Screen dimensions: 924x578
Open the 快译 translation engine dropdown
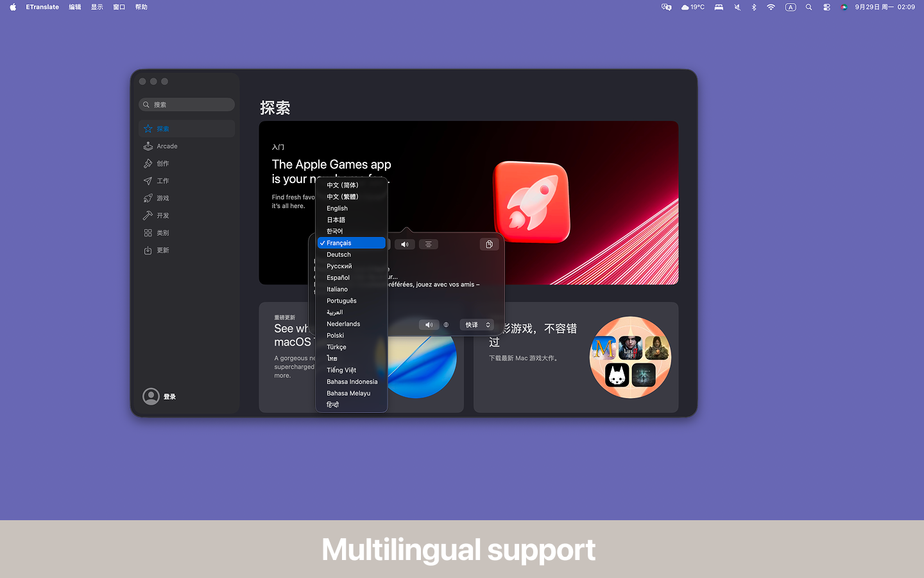click(477, 325)
